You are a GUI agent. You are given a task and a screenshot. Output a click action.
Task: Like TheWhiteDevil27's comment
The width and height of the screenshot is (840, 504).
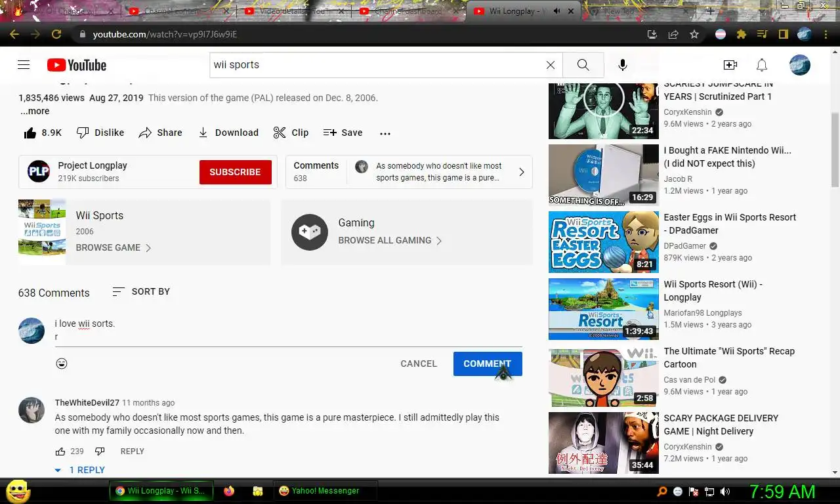(60, 451)
